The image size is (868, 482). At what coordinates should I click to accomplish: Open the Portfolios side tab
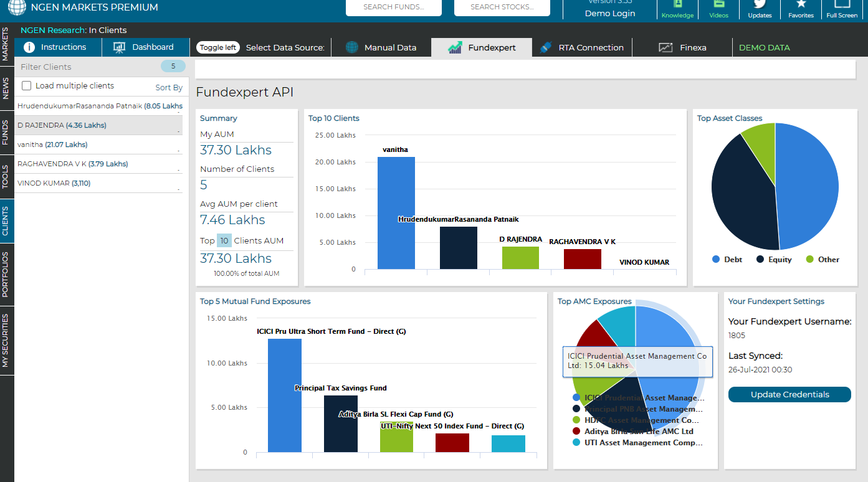[x=6, y=274]
